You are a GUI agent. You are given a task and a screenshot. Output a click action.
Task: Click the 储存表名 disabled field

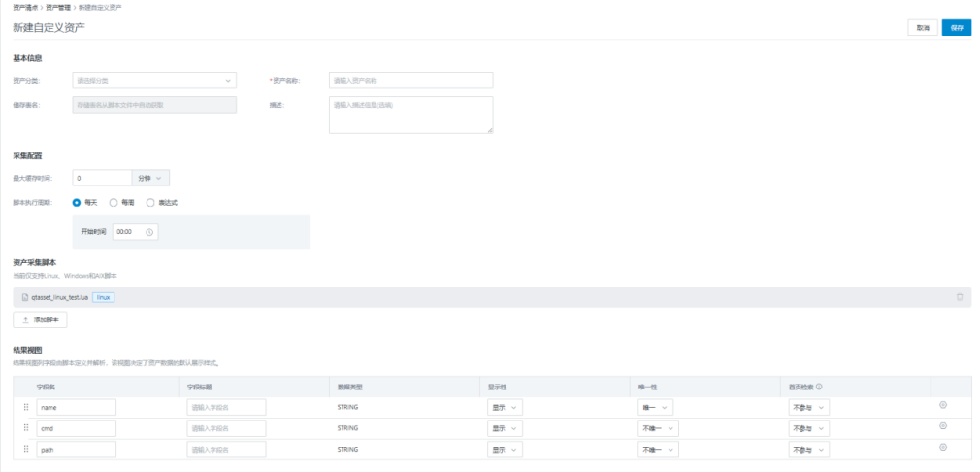[x=154, y=105]
